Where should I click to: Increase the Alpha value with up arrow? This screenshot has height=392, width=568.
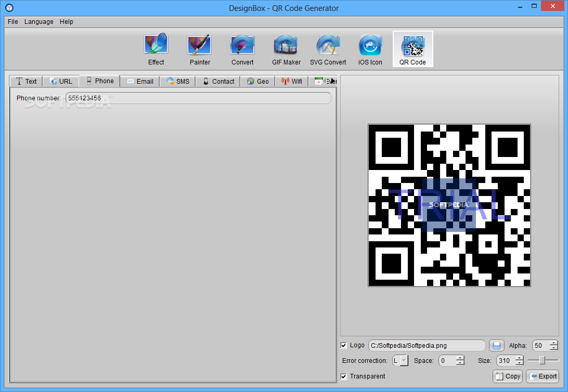(x=553, y=343)
